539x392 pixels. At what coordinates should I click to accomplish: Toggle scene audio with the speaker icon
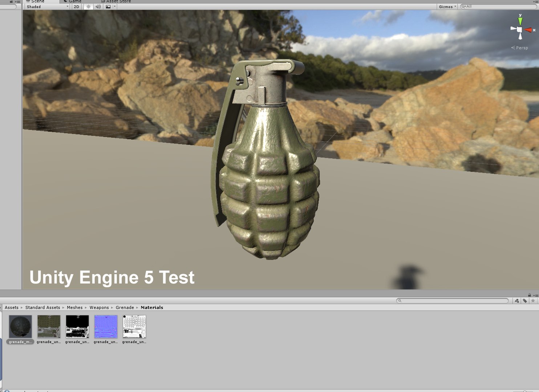[98, 7]
